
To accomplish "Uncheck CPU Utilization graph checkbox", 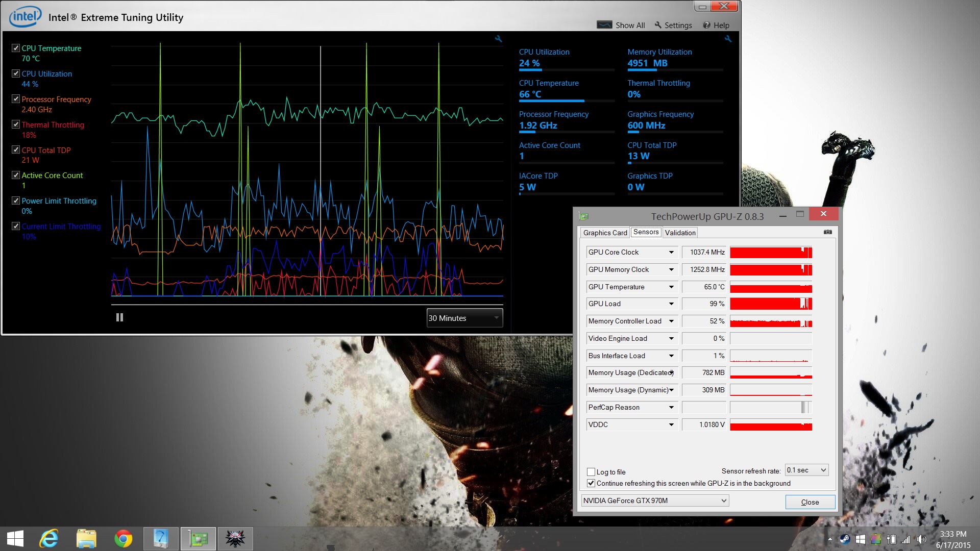I will (16, 73).
